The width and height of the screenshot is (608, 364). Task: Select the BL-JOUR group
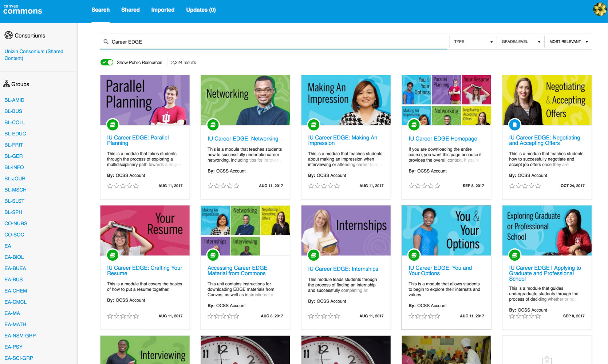pos(15,179)
